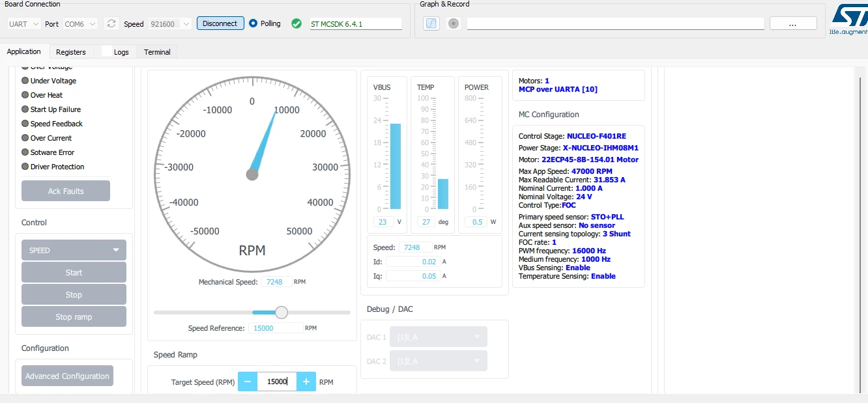868x403 pixels.
Task: Click the browse '...' record file button
Action: coord(793,23)
